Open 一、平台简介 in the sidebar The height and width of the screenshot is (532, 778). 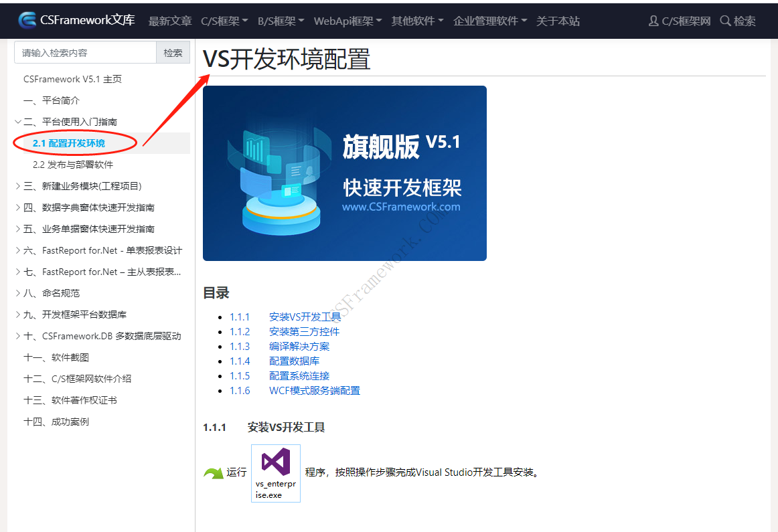(x=52, y=100)
